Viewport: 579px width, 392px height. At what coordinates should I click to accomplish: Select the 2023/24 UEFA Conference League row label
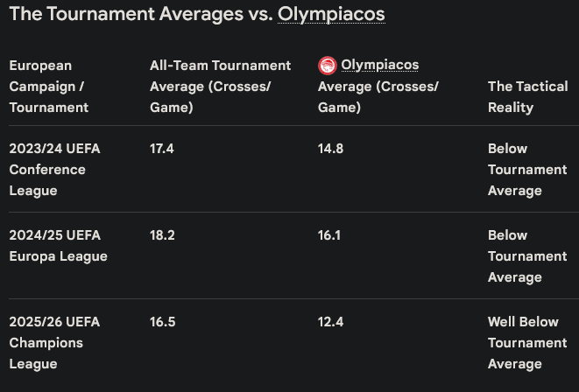click(x=54, y=169)
